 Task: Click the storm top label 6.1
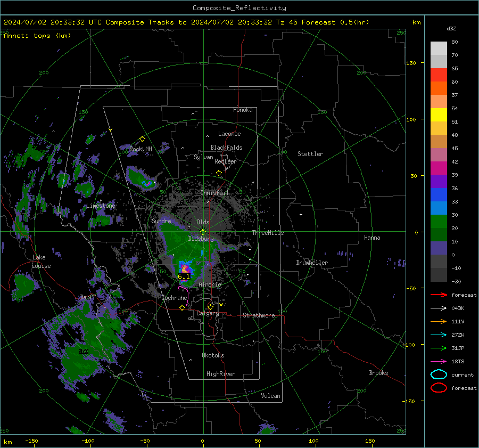(x=184, y=276)
